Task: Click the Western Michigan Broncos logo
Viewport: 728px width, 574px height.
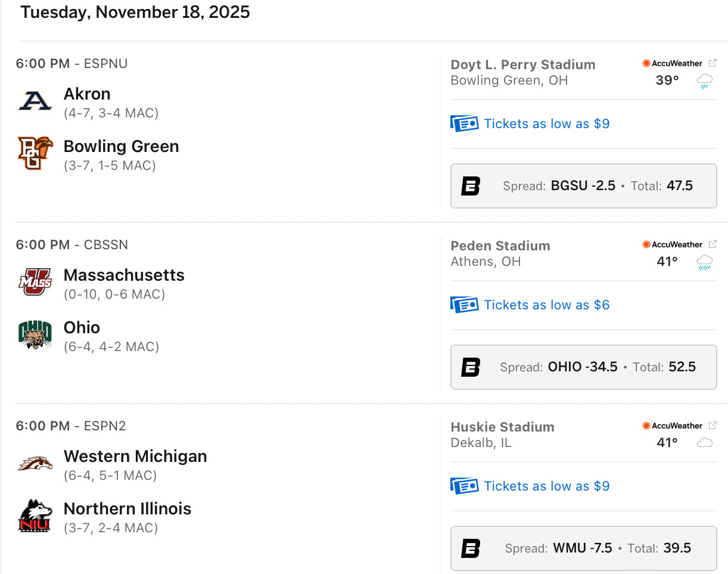Action: pyautogui.click(x=35, y=463)
